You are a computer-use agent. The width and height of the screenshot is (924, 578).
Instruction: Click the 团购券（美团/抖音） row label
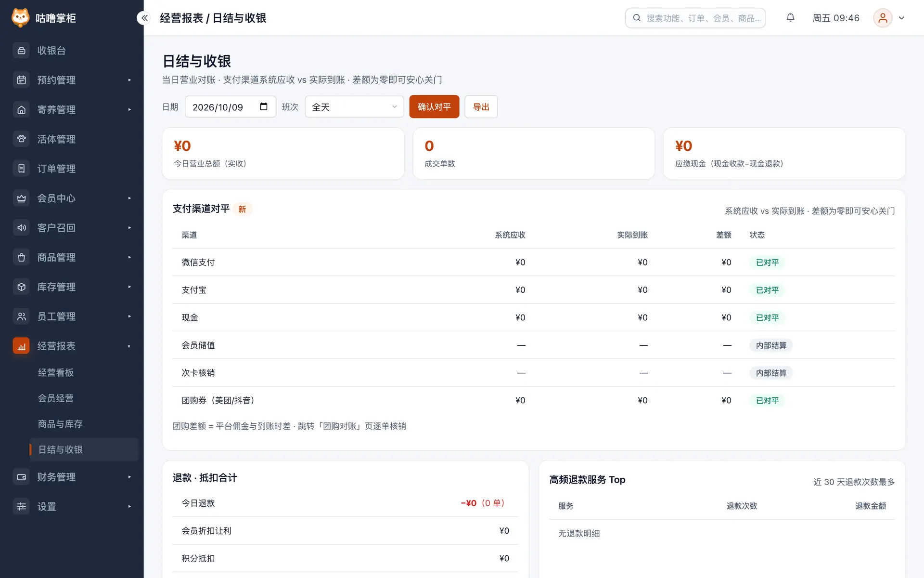coord(218,400)
